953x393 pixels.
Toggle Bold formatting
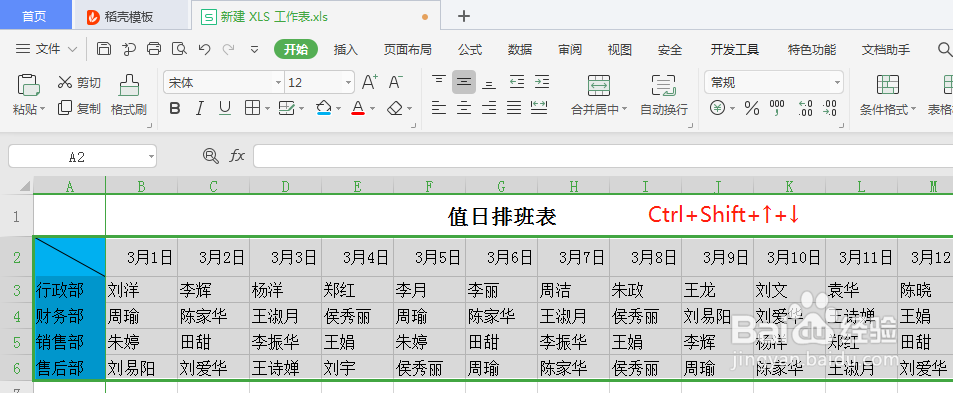175,109
